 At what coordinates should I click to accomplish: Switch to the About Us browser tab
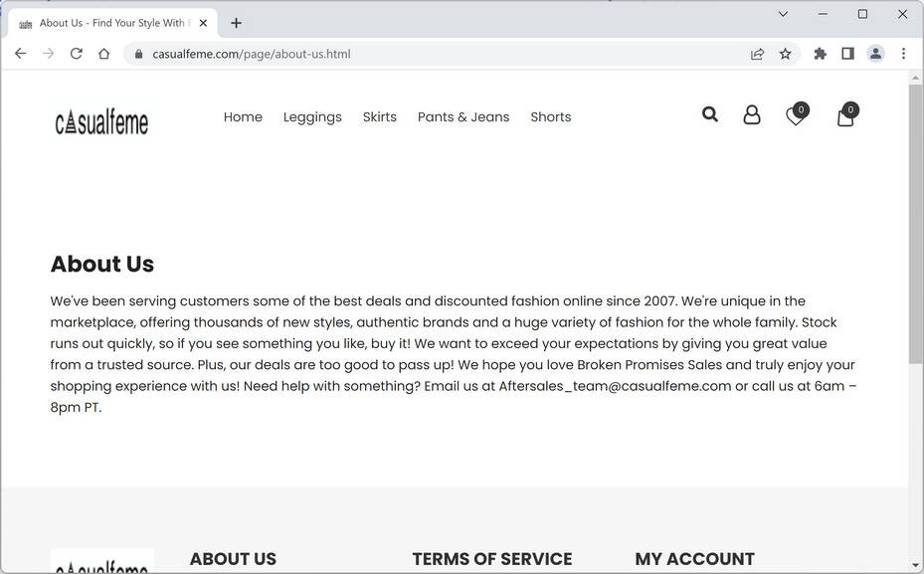[x=109, y=22]
